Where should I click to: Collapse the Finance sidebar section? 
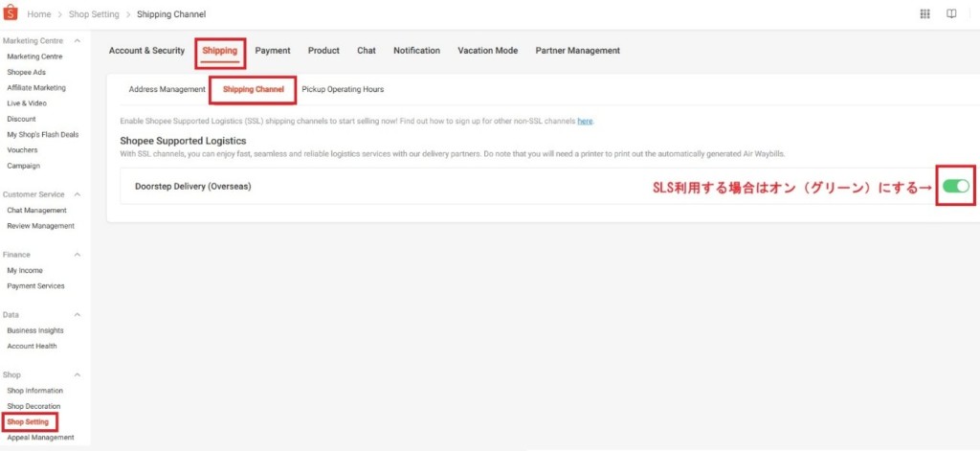coord(77,255)
